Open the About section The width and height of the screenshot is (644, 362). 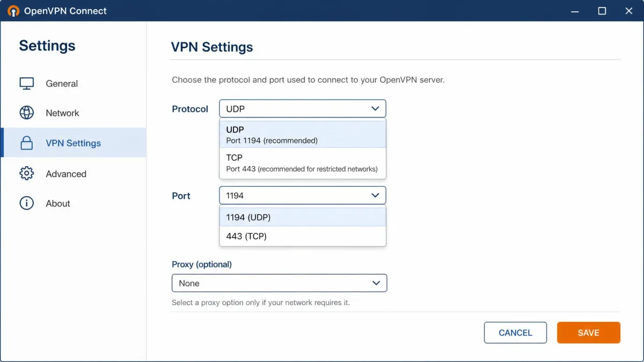(x=74, y=203)
